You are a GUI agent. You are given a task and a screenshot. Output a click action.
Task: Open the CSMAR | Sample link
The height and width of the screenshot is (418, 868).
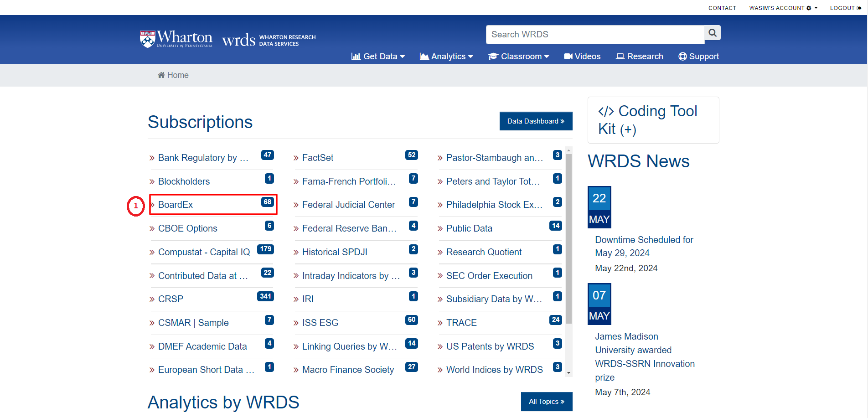[193, 323]
